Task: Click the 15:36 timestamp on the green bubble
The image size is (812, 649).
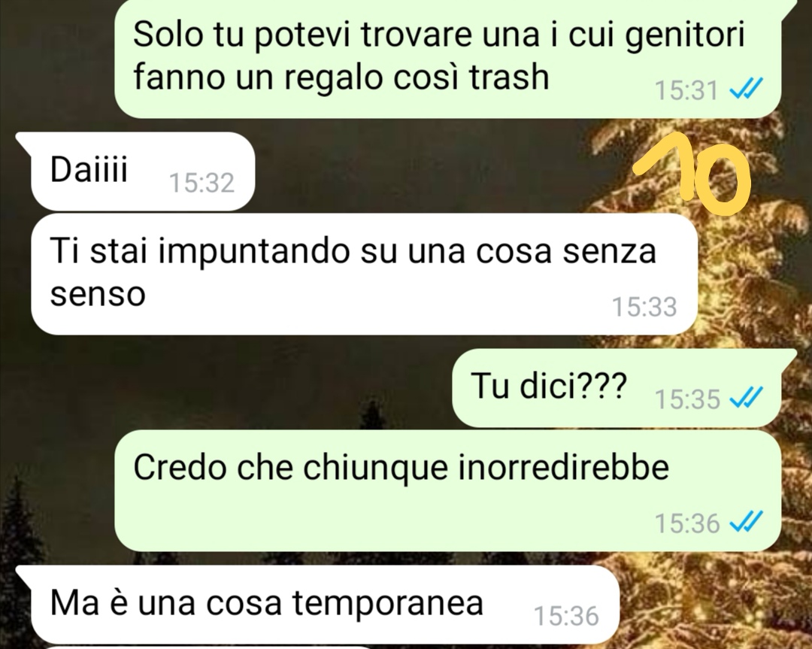Action: [x=687, y=523]
